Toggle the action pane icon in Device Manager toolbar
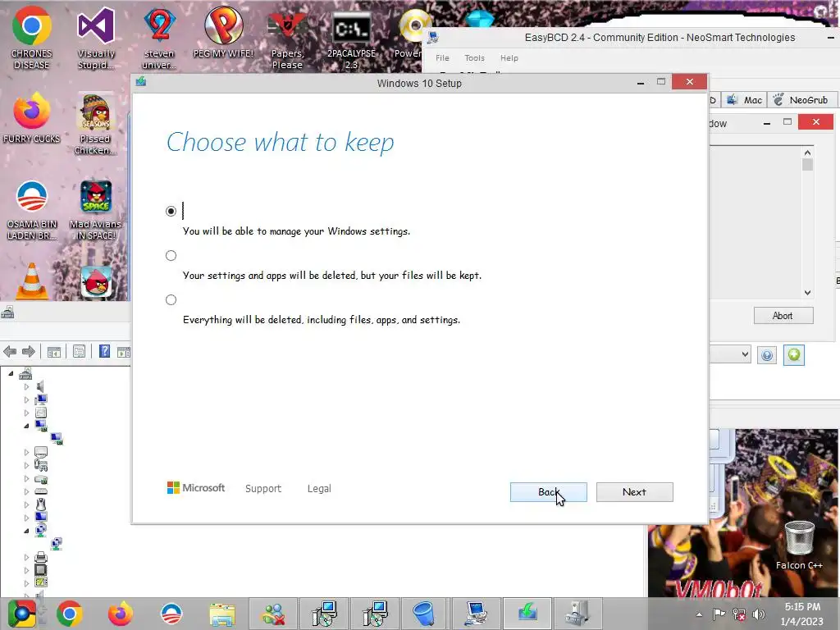840x630 pixels. coord(124,352)
